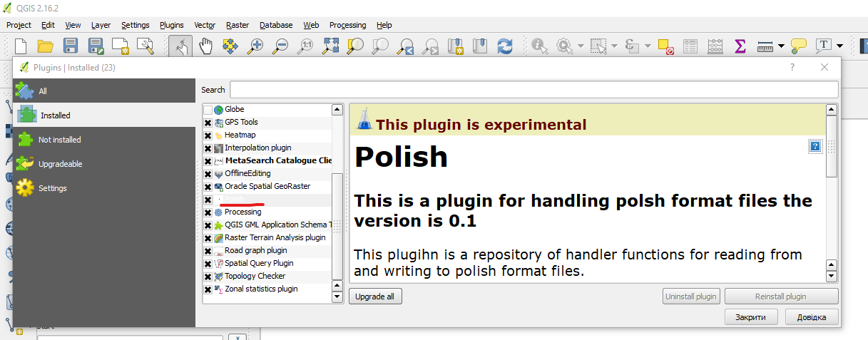Viewport: 868px width, 340px height.
Task: Click the Upgrade all button
Action: point(375,297)
